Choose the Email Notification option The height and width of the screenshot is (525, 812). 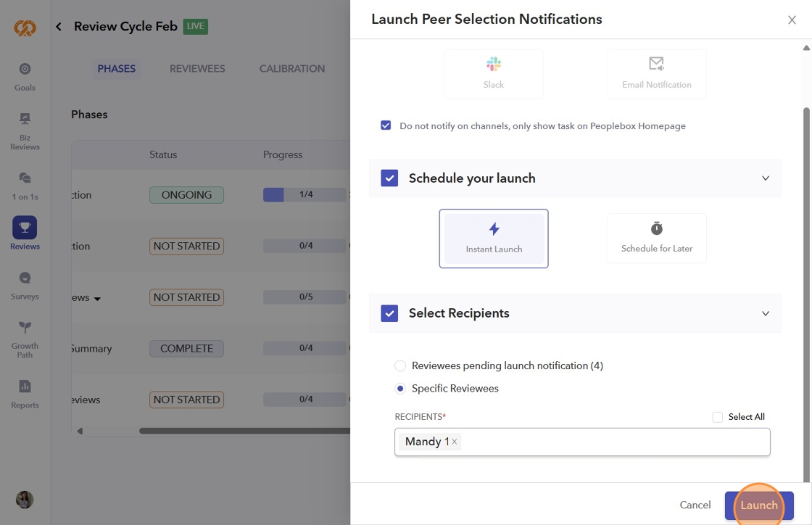[x=656, y=74]
